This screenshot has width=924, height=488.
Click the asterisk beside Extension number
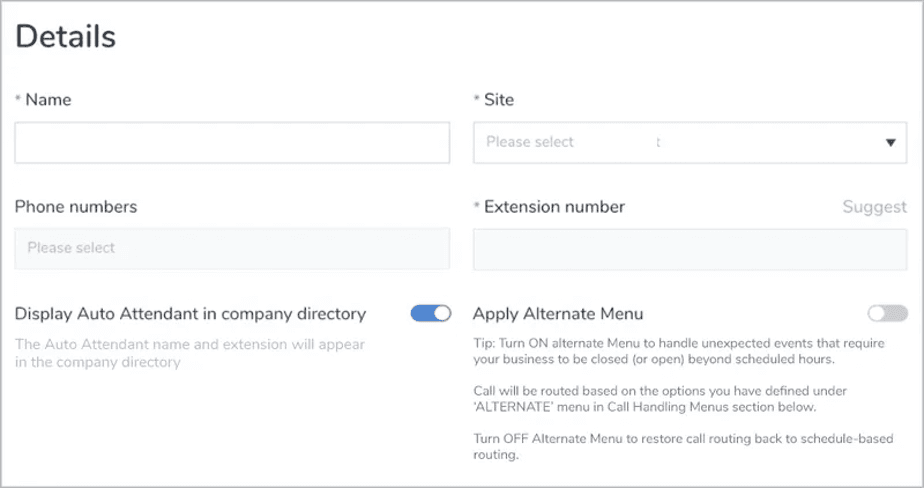477,208
